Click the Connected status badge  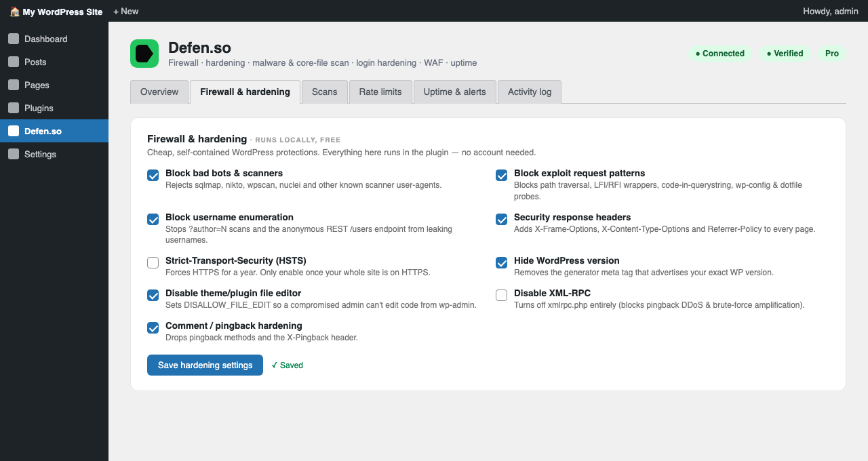coord(720,54)
